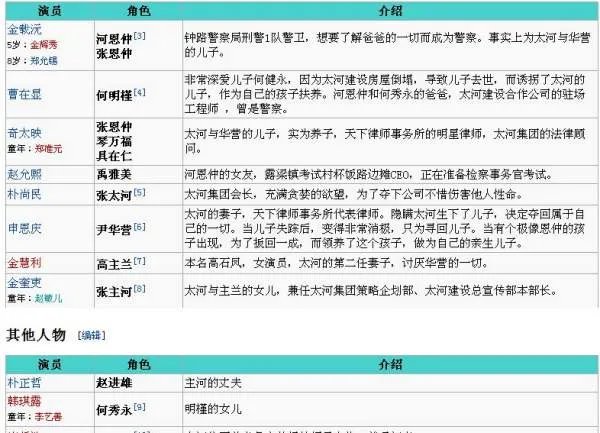
Task: Click description starting 太河的妻子
Action: click(385, 228)
